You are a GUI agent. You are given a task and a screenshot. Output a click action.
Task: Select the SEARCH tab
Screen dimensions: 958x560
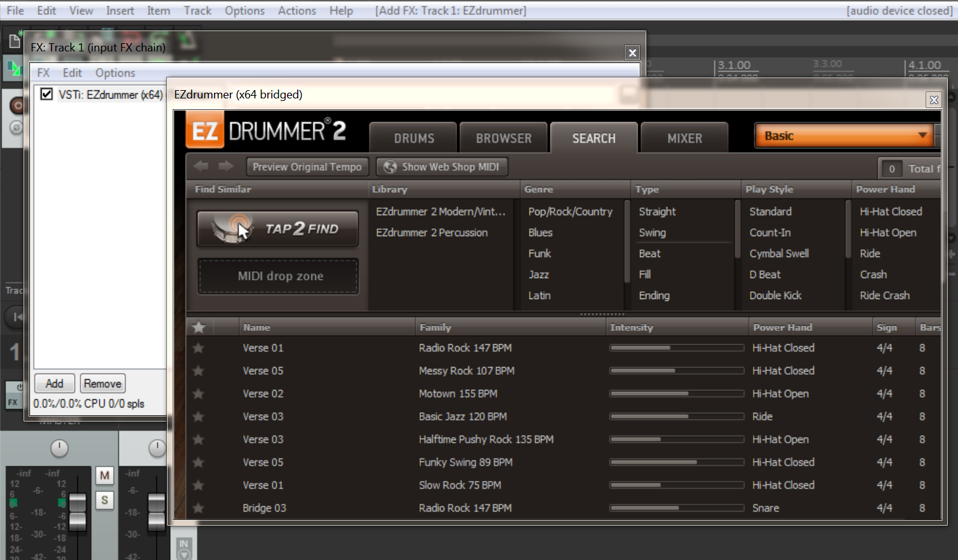[594, 138]
